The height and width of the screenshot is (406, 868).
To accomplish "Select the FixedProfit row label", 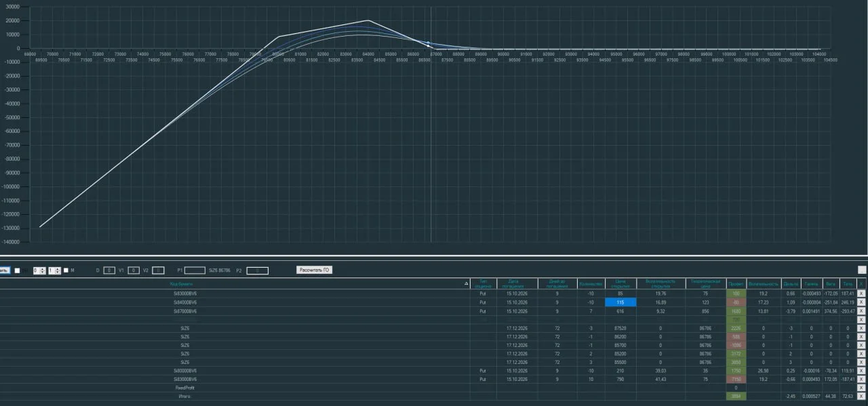I will (185, 386).
